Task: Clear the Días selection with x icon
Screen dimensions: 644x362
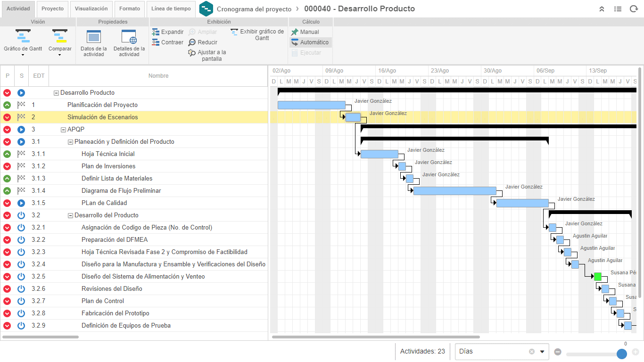Action: (x=532, y=352)
